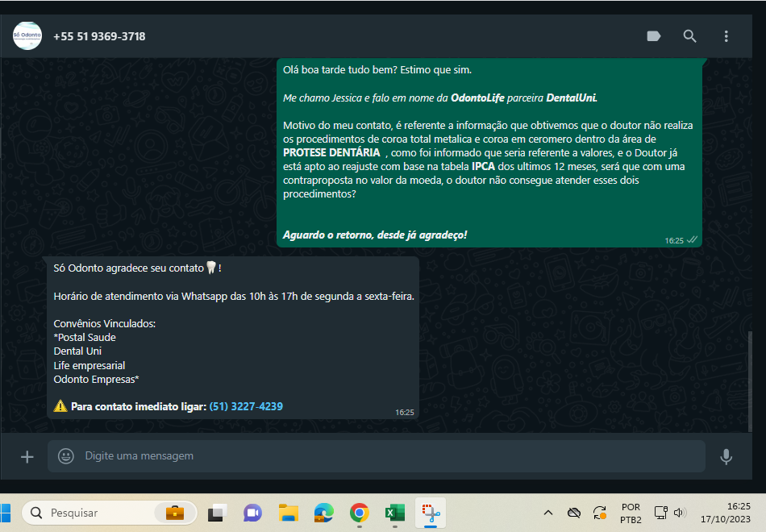The image size is (766, 532).
Task: Call the linked number (51) 3227-4239
Action: click(x=246, y=406)
